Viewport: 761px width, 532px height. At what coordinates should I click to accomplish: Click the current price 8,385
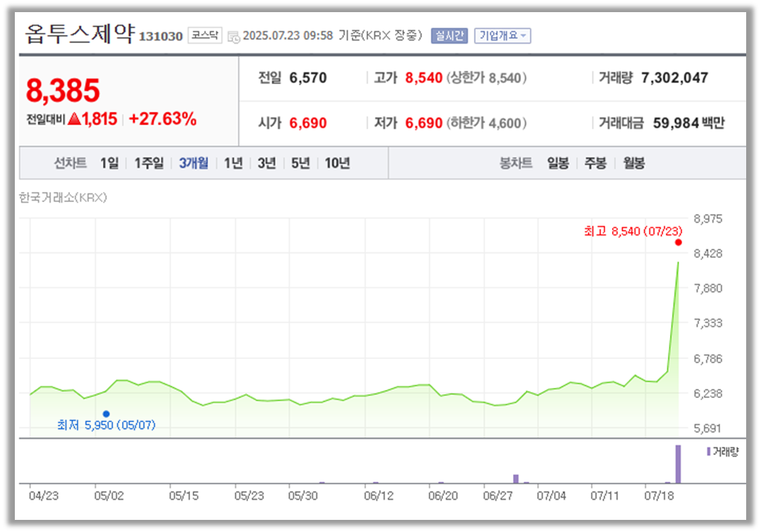click(63, 91)
